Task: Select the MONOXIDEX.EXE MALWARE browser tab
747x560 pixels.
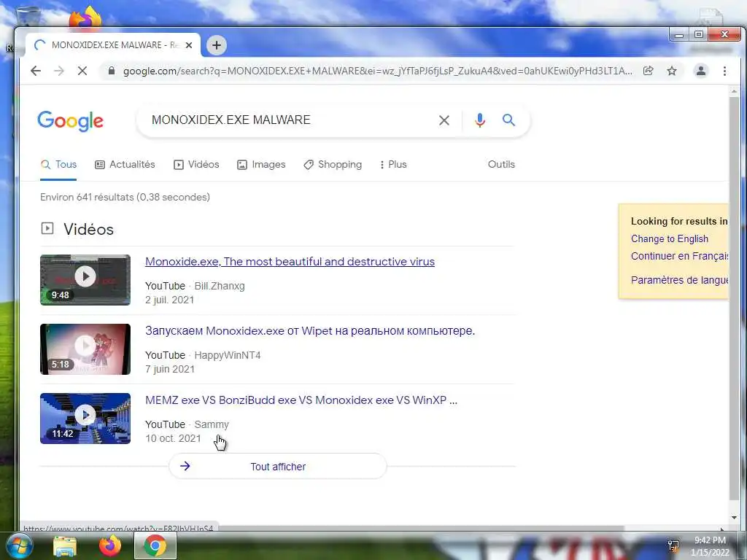Action: 112,45
